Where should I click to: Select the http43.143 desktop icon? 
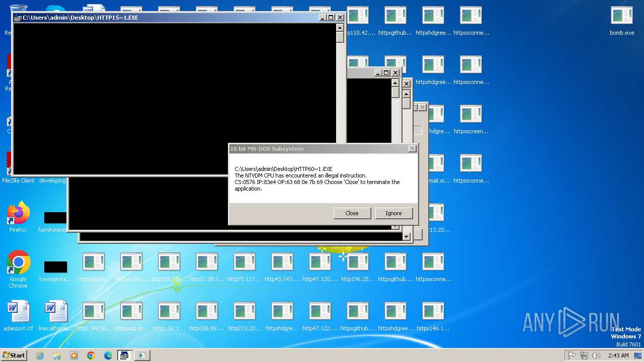pyautogui.click(x=282, y=267)
